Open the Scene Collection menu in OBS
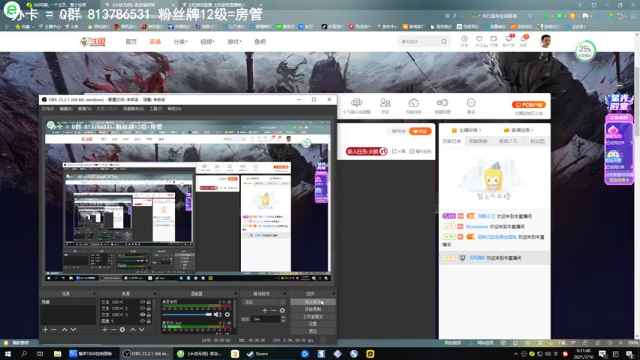Screen dimensions: 640x360 tap(133, 109)
